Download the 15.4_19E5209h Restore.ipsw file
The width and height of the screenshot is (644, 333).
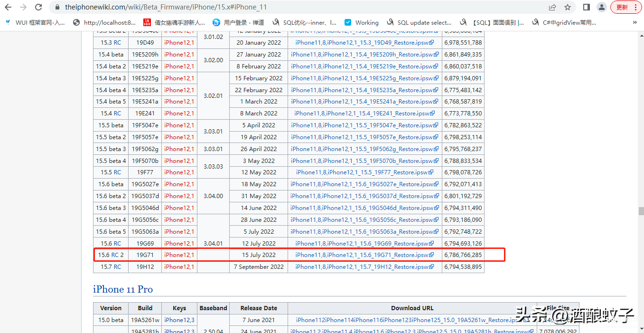(x=364, y=55)
